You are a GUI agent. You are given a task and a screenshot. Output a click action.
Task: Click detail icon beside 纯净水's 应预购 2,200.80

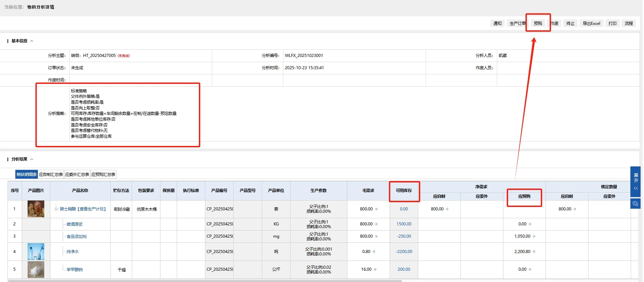click(534, 252)
